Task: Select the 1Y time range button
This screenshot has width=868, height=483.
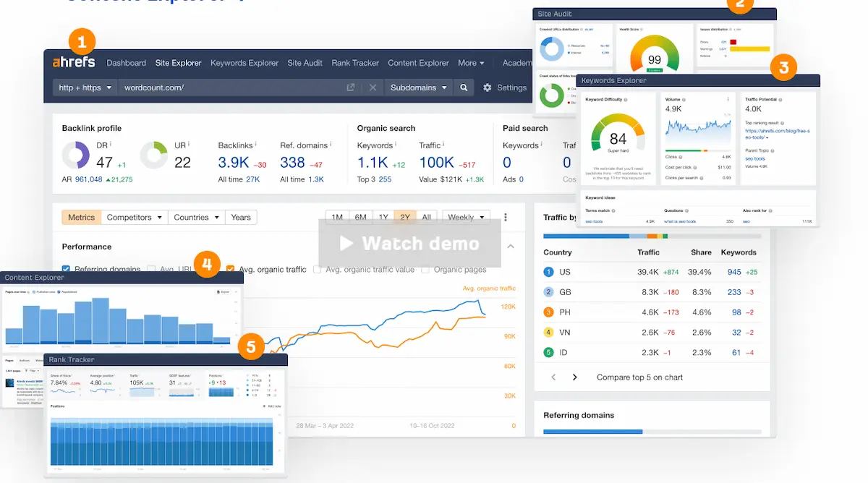Action: point(383,217)
